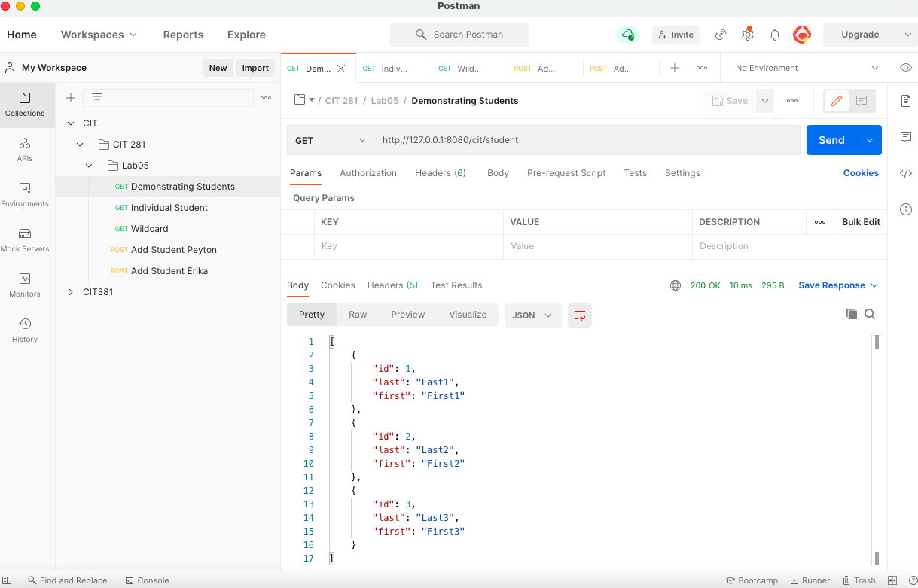Switch to build edit mode pencil
The width and height of the screenshot is (918, 588).
[837, 101]
